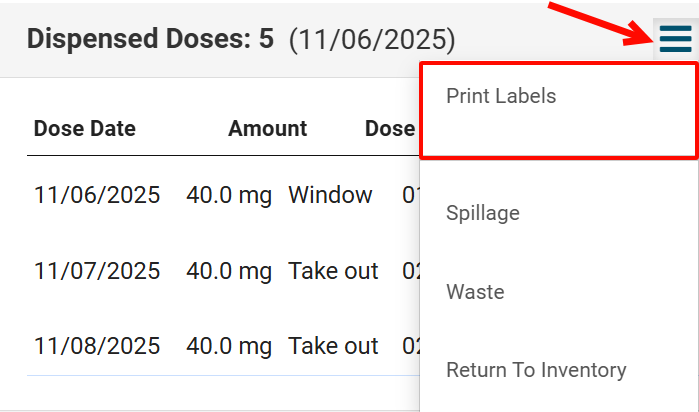The image size is (699, 412).
Task: Click Take out in the 11/08/2025 row
Action: point(333,346)
